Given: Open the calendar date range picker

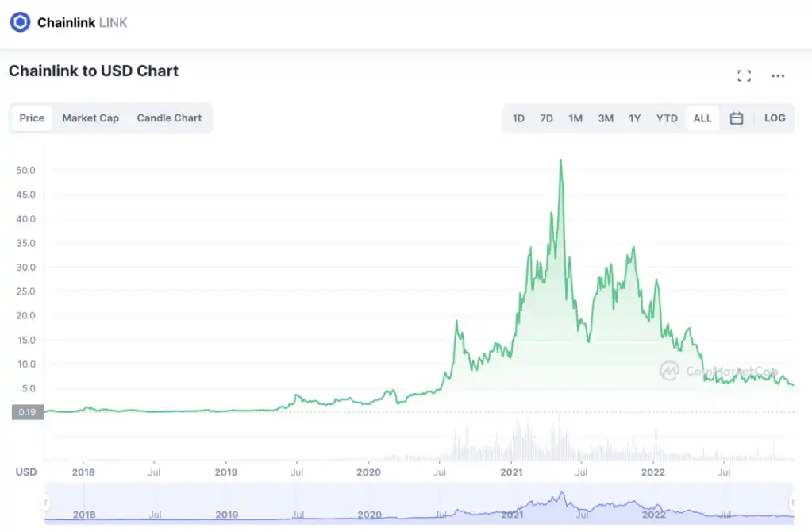Looking at the screenshot, I should (737, 118).
